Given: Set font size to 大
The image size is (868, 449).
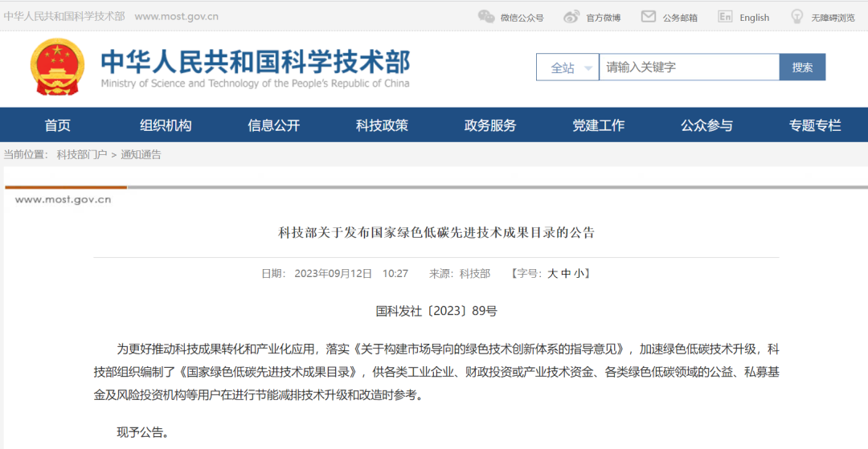Looking at the screenshot, I should 552,273.
